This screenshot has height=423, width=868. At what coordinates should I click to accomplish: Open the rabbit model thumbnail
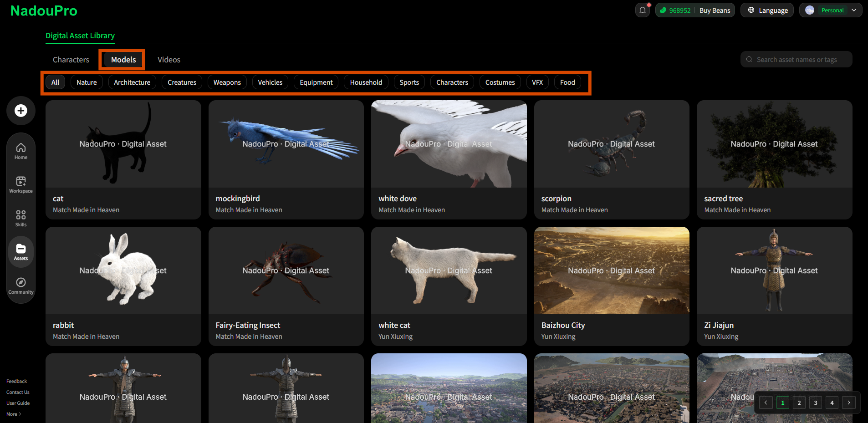123,270
